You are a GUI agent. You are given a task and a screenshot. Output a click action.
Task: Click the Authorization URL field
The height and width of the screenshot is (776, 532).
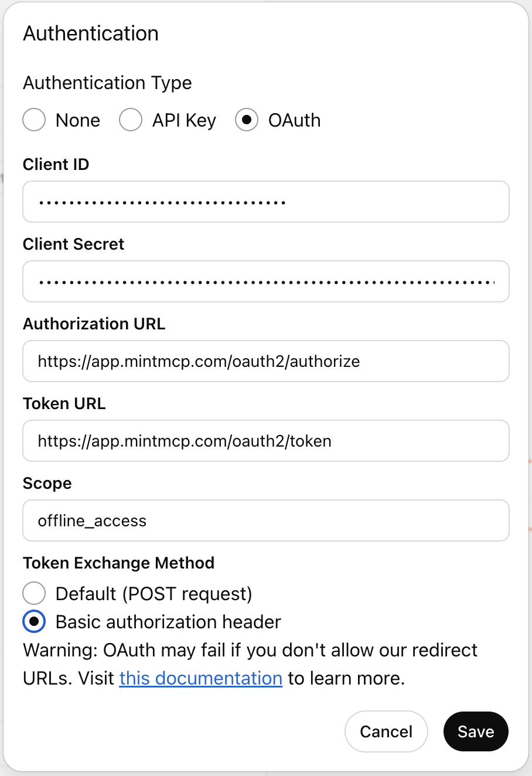265,361
